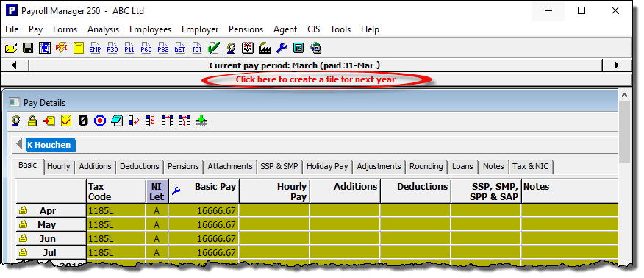644x278 pixels.
Task: Switch to the Attachments tab
Action: point(230,167)
